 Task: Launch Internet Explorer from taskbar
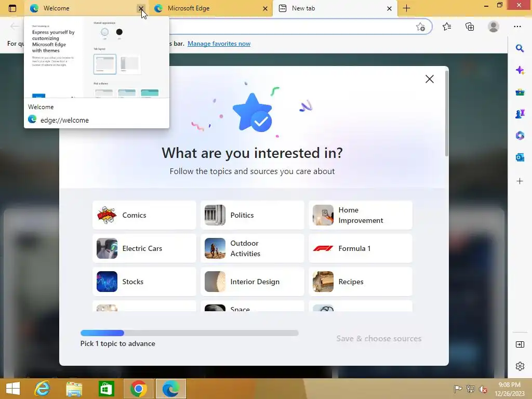click(x=42, y=389)
